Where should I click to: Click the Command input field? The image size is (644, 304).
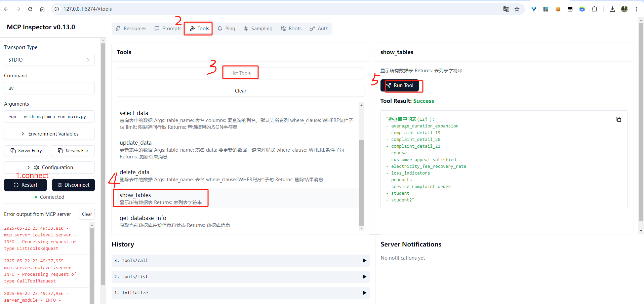(49, 88)
